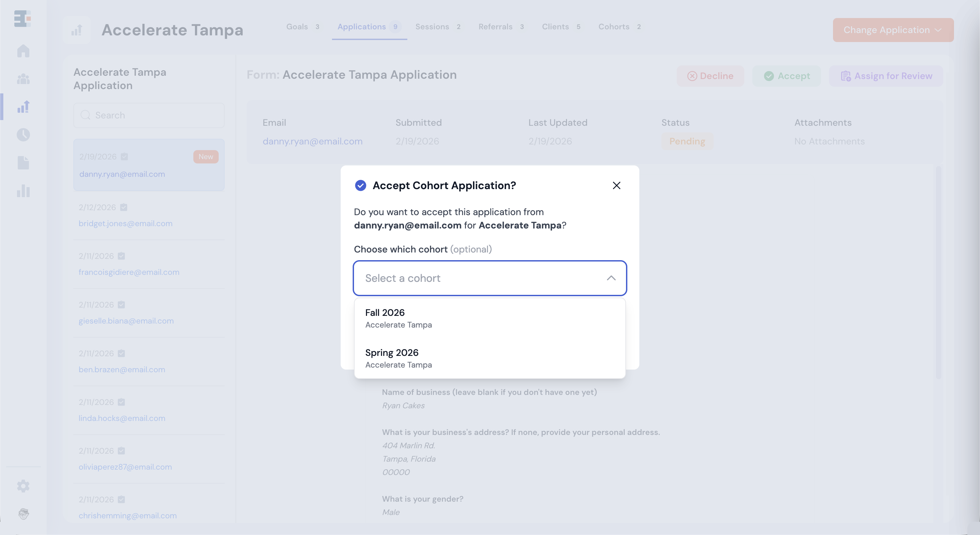Click the application Search field
Image resolution: width=980 pixels, height=535 pixels.
tap(149, 115)
